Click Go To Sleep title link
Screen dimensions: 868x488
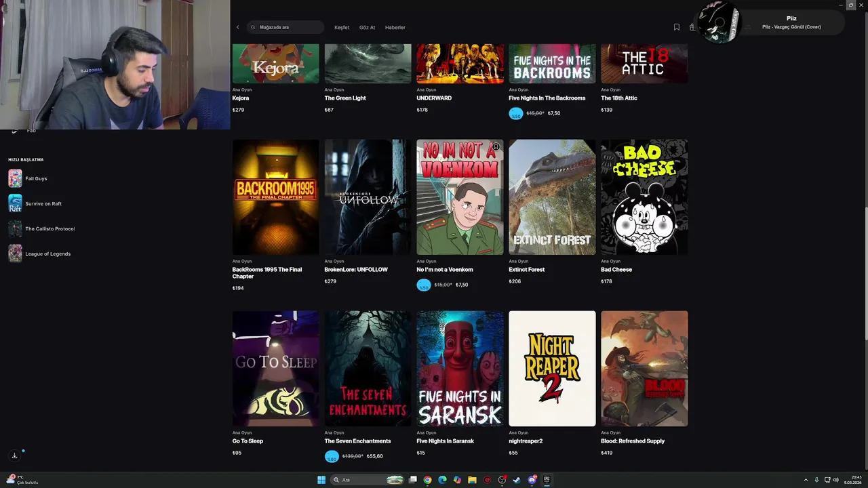coord(248,441)
